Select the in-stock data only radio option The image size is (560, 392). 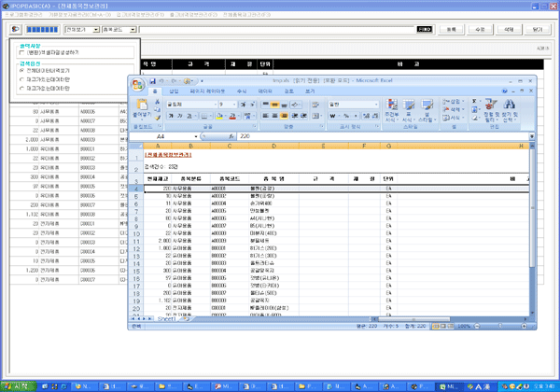22,79
